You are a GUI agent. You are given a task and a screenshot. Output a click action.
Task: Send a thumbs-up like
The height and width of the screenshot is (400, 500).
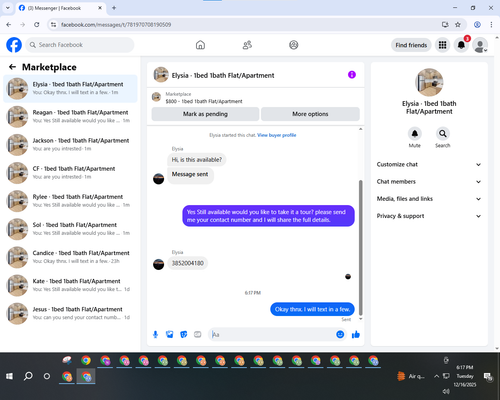coord(356,334)
